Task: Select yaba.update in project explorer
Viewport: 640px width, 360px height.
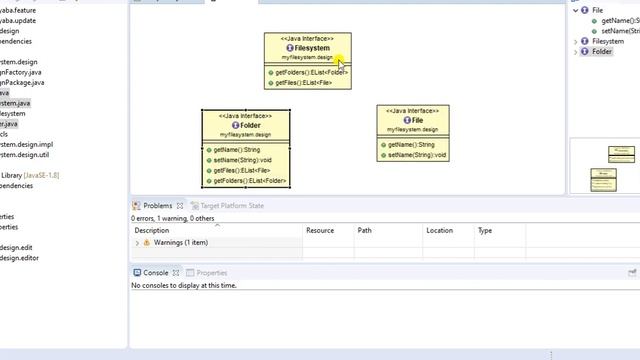Action: 18,20
